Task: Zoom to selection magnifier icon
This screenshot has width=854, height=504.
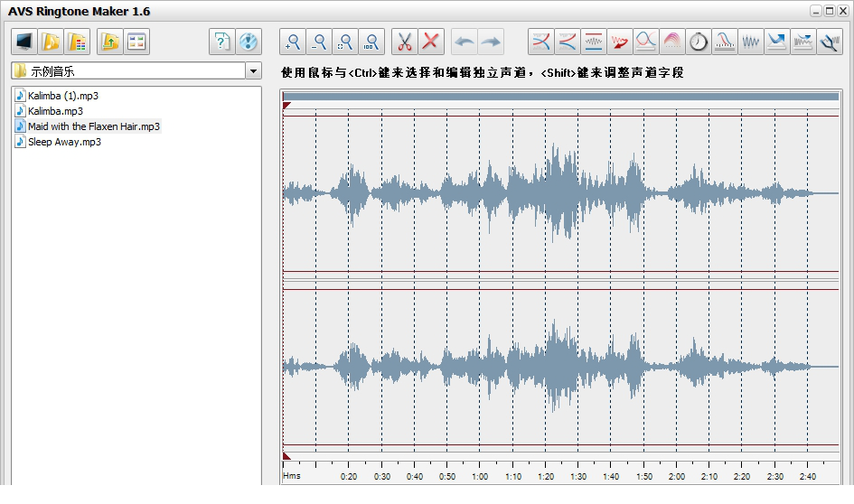Action: coord(345,42)
